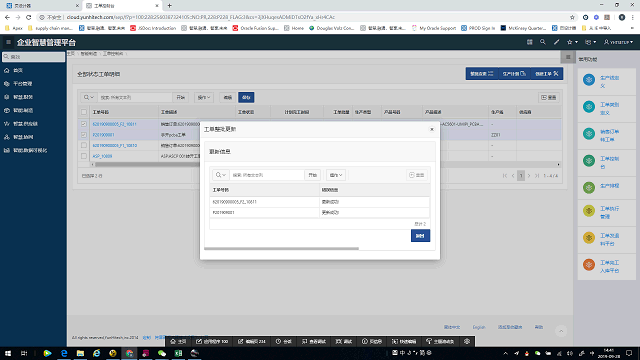This screenshot has height=360, width=640.
Task: Click the 工单完工入库平台 orange circle icon
Action: 589,265
